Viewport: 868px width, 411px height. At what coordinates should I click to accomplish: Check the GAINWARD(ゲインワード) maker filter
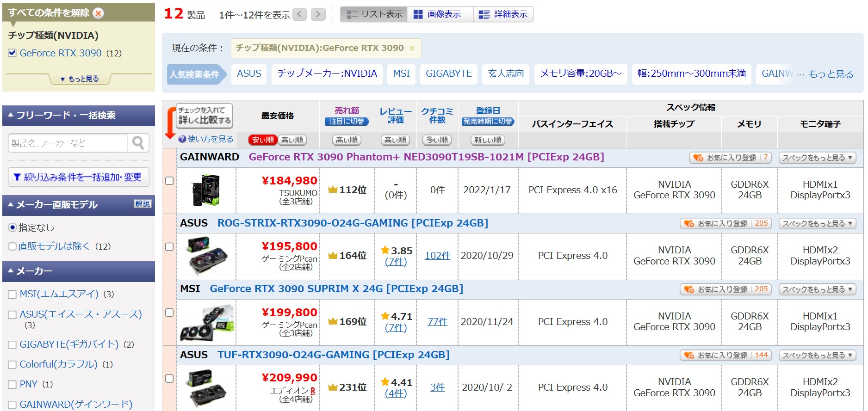click(12, 405)
